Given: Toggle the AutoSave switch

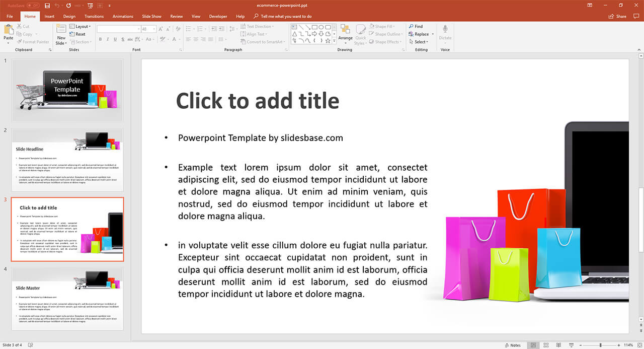Looking at the screenshot, I should [x=33, y=6].
